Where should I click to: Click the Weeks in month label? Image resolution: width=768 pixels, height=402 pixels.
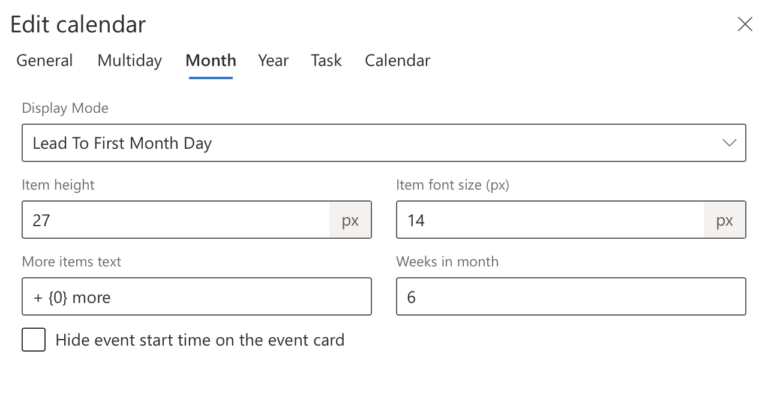447,261
